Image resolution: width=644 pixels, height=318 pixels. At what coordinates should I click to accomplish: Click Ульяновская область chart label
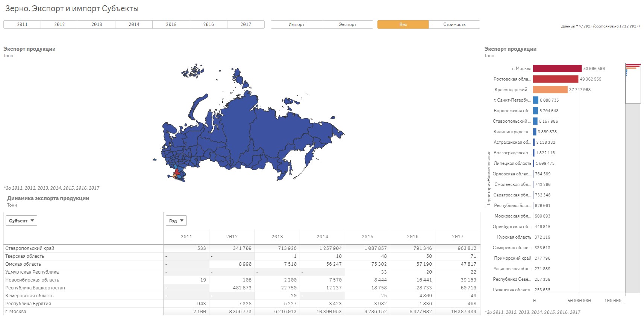512,269
